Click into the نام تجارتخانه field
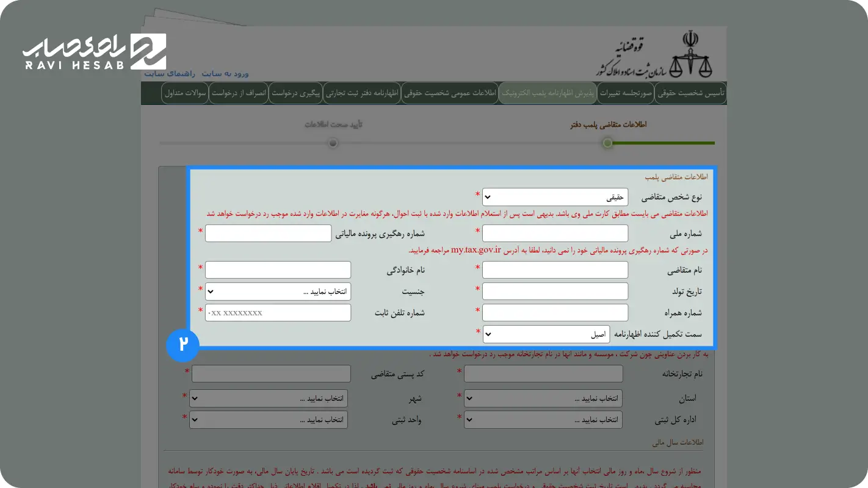 pos(543,373)
